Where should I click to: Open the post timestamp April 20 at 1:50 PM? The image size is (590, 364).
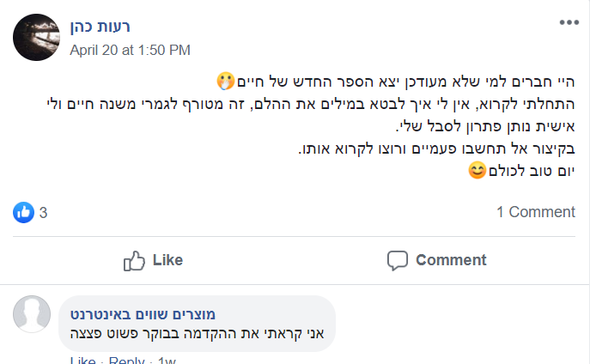coord(130,50)
